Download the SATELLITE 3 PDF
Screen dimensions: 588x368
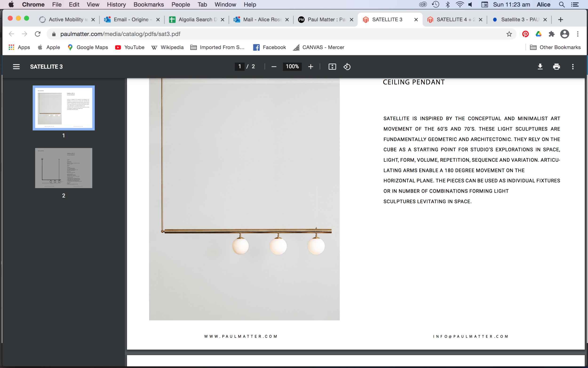coord(540,67)
